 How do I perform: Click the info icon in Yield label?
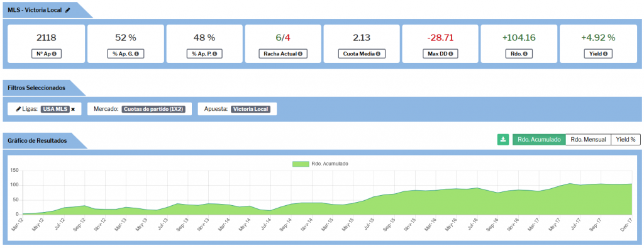tap(606, 54)
